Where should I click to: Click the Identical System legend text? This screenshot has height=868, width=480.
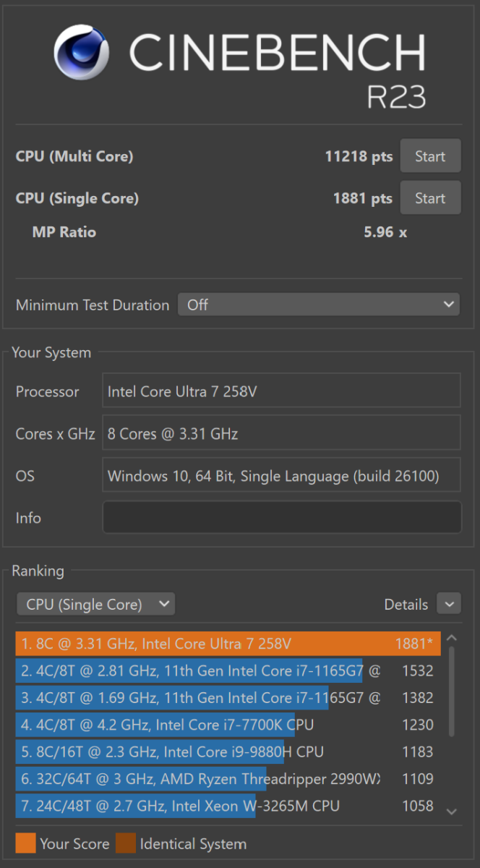point(193,844)
